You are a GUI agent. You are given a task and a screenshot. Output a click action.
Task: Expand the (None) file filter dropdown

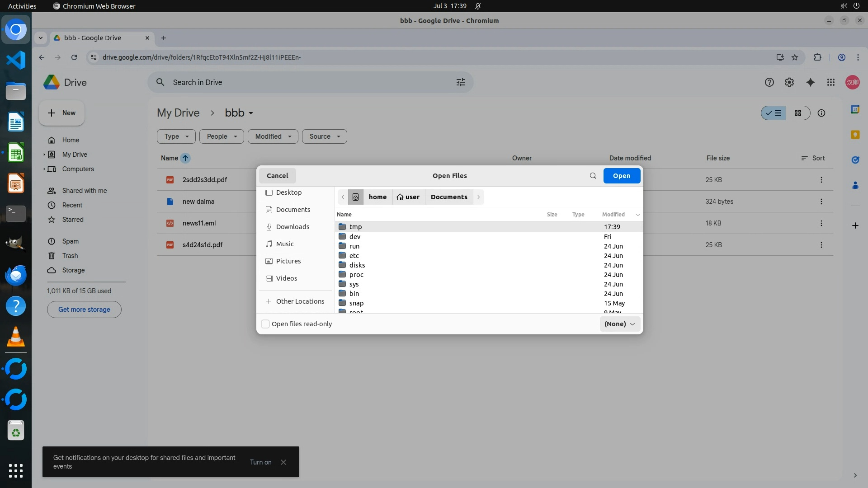coord(619,324)
